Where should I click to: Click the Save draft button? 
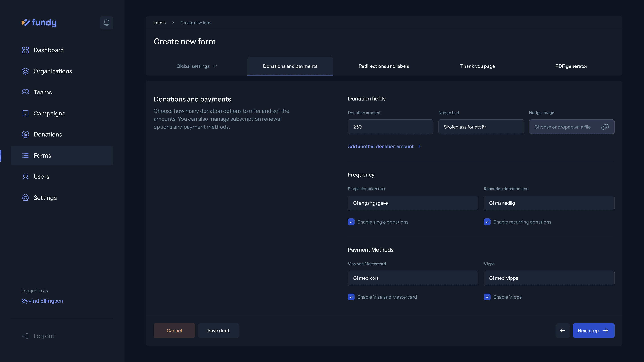click(218, 330)
